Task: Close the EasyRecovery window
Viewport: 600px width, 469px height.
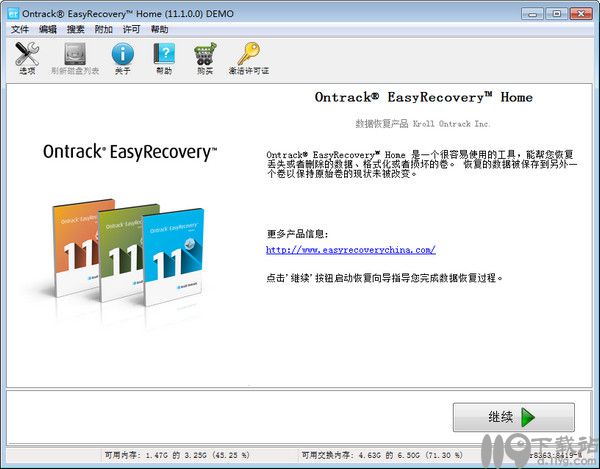Action: [581, 14]
